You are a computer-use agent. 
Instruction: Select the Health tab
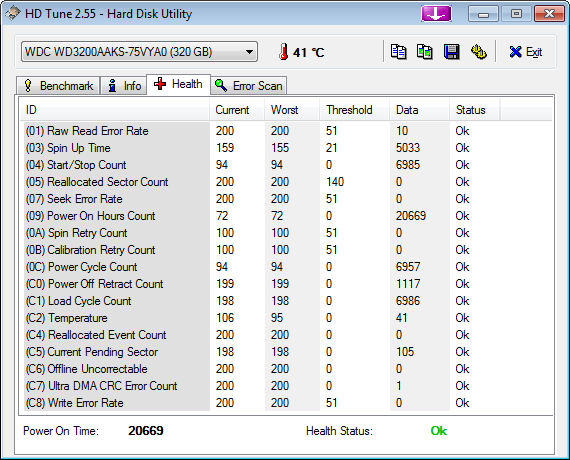(x=178, y=84)
